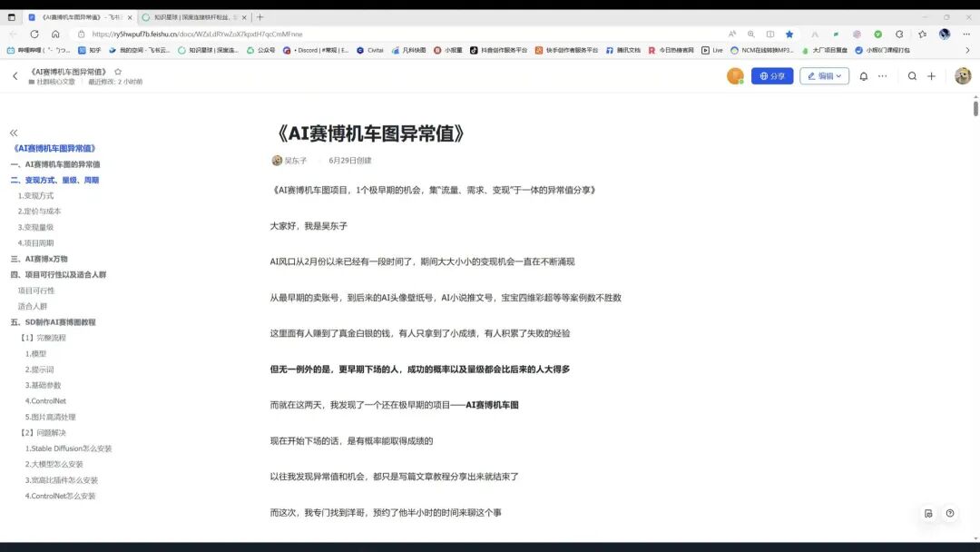Image resolution: width=980 pixels, height=552 pixels.
Task: Open the 腾讯文档 bookmark
Action: 623,50
